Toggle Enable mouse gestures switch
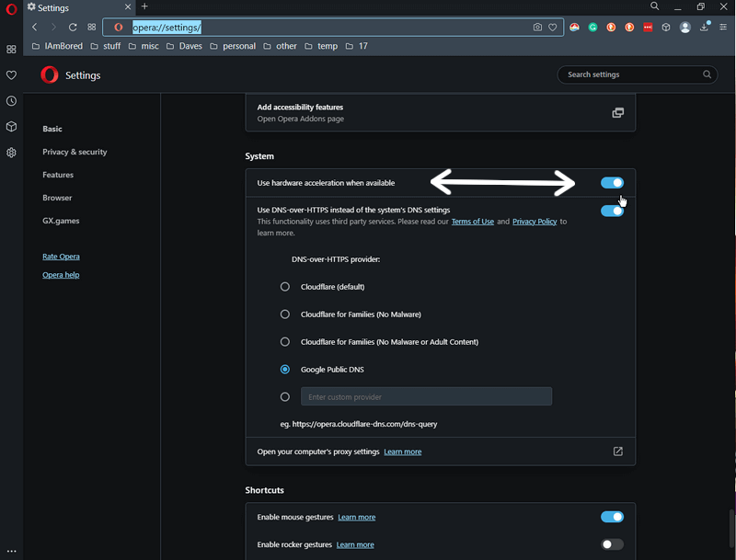 pos(612,517)
